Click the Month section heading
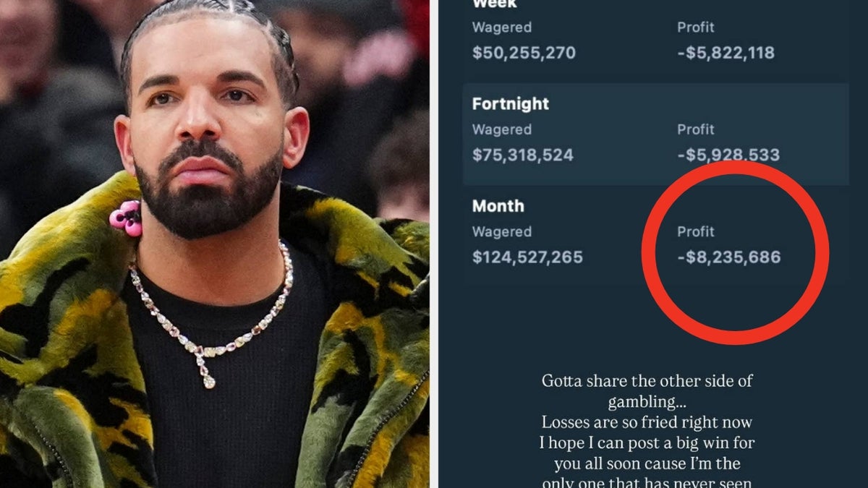868x488 pixels. [498, 206]
